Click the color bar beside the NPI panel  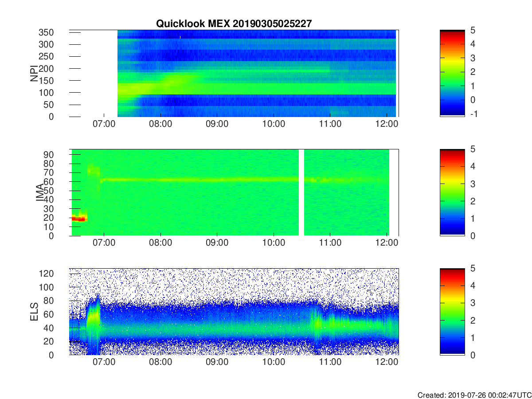pos(452,73)
